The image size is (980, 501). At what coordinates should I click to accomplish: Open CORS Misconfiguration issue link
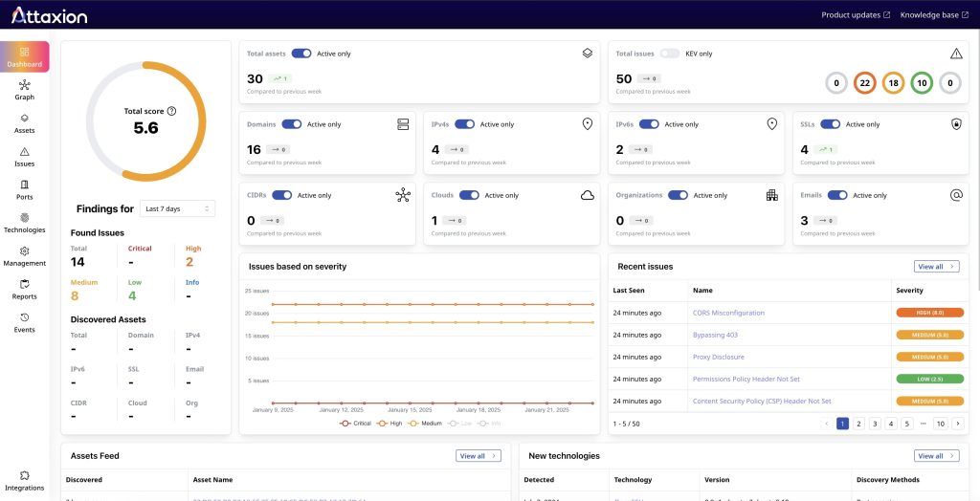click(x=728, y=313)
